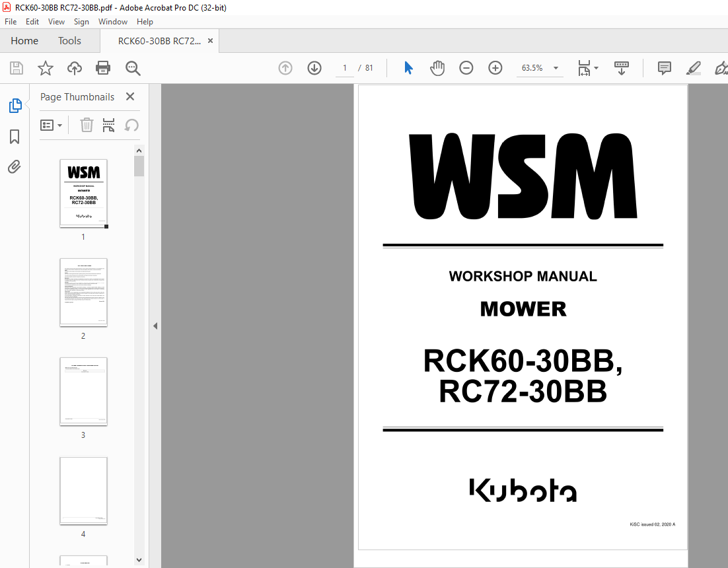The height and width of the screenshot is (568, 728).
Task: Open the find text magnifier tool
Action: pyautogui.click(x=133, y=68)
